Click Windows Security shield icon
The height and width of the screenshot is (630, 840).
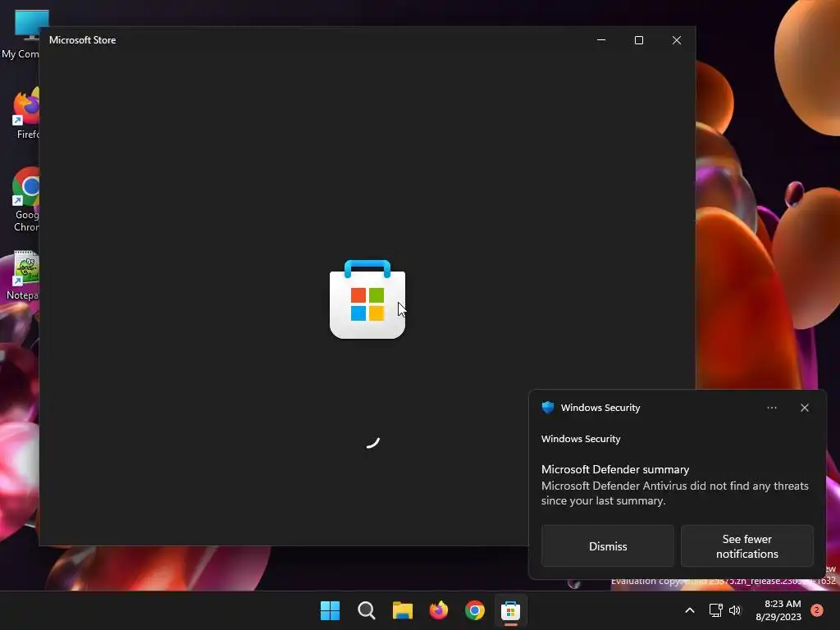click(547, 407)
